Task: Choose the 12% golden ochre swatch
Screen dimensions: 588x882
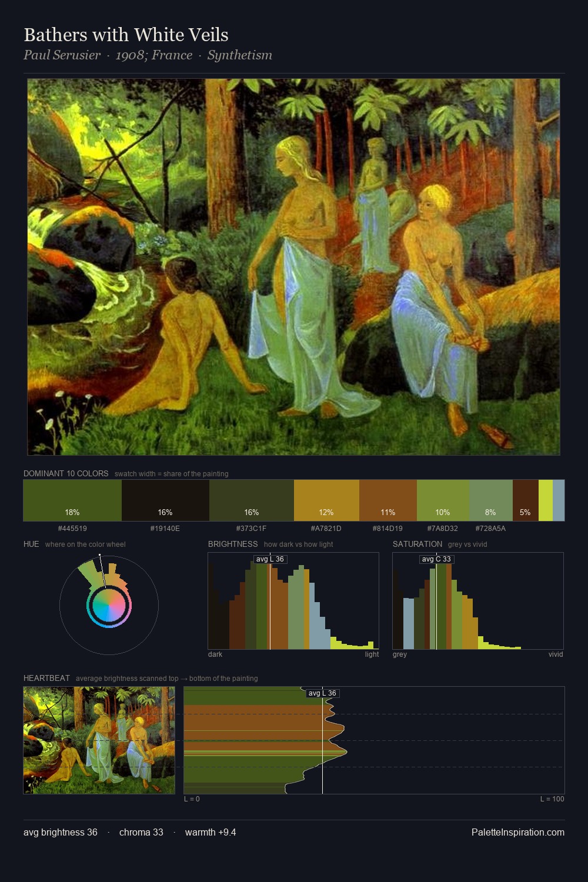Action: (x=326, y=500)
